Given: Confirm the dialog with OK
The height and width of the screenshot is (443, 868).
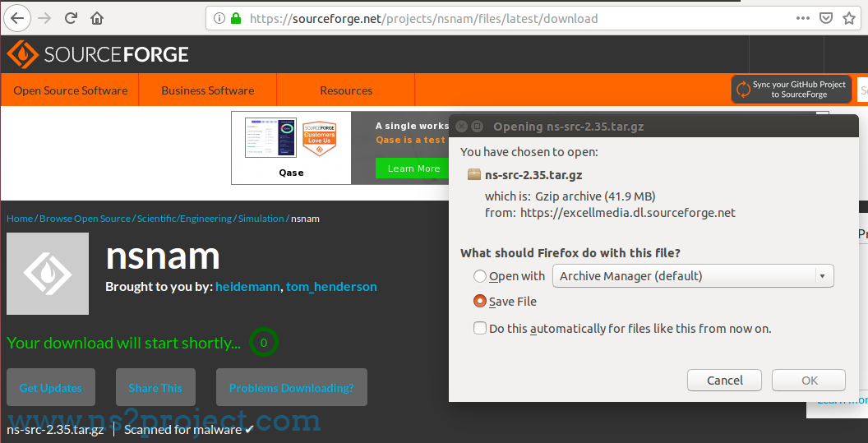Looking at the screenshot, I should point(809,381).
